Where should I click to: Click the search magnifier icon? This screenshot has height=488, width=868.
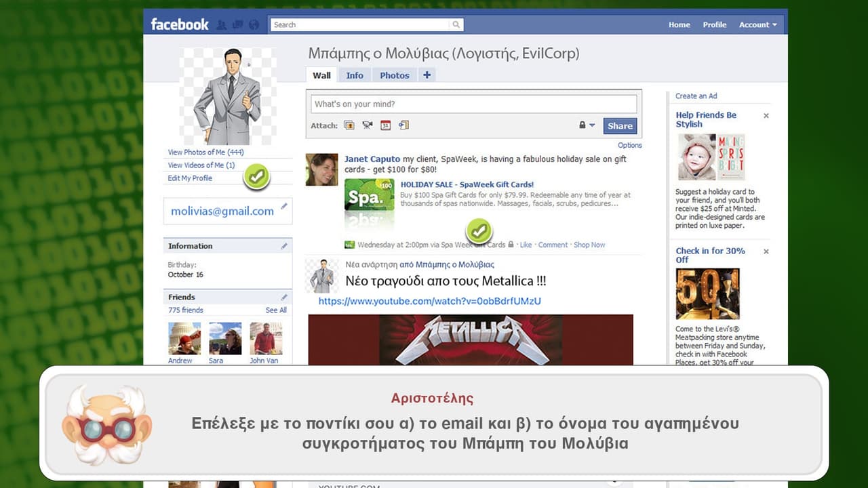pyautogui.click(x=456, y=25)
